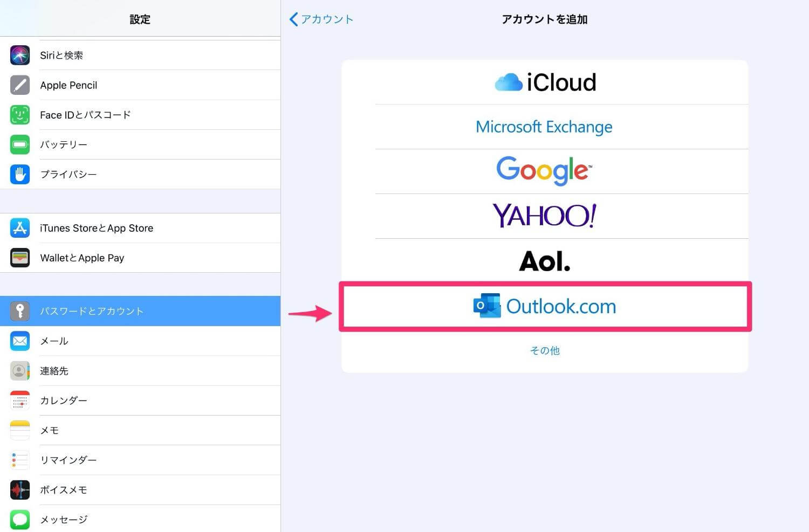
Task: Tap the Voice Memos waveform icon
Action: (20, 489)
